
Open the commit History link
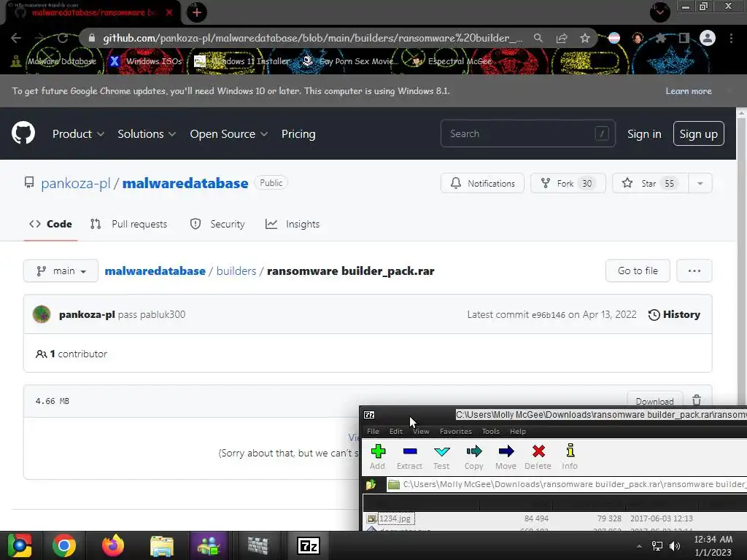pos(674,315)
